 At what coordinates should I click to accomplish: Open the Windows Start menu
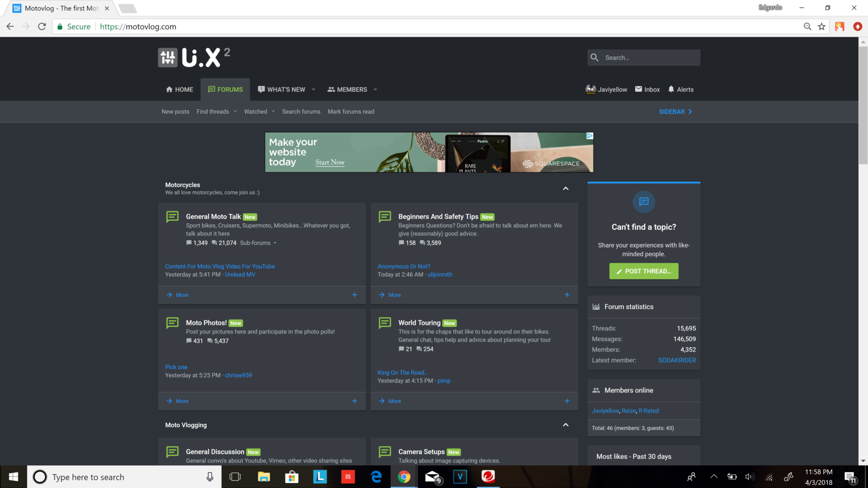coord(14,477)
